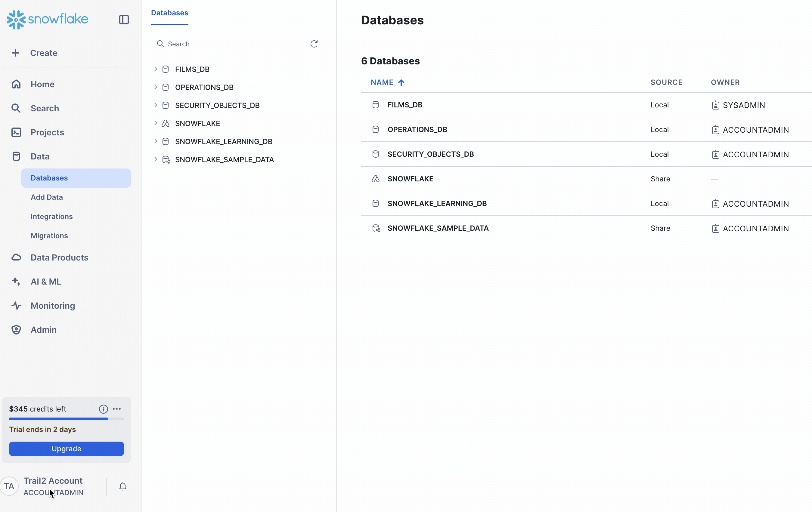Expand the OPERATIONS_DB tree node
Screen dimensions: 812x512
pyautogui.click(x=156, y=87)
